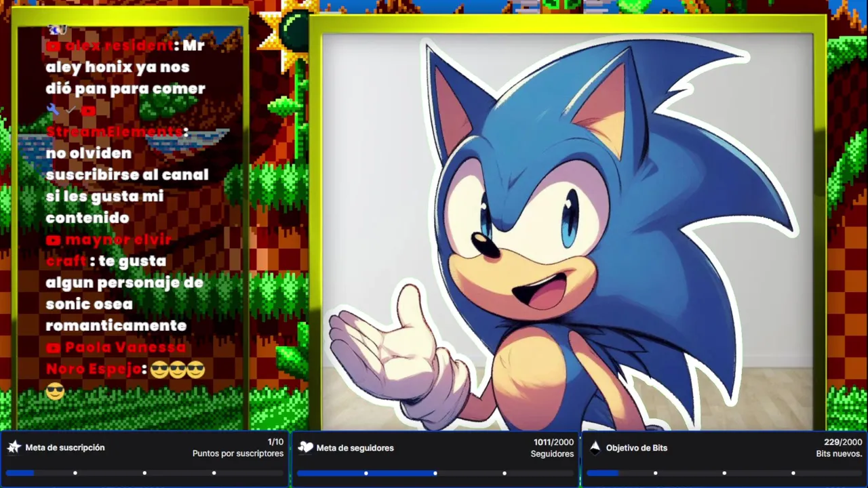Click the lone sunglasses emoji on last chat line
Image resolution: width=868 pixels, height=488 pixels.
(55, 391)
